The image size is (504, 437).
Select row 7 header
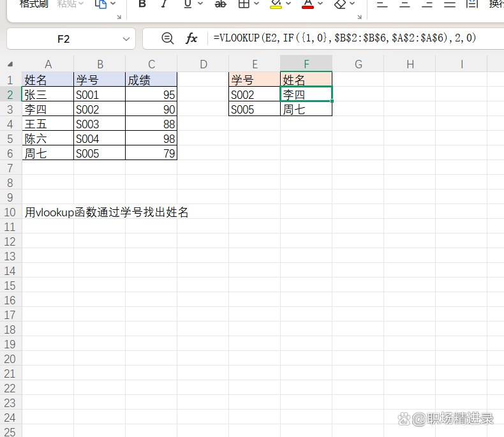tap(10, 168)
